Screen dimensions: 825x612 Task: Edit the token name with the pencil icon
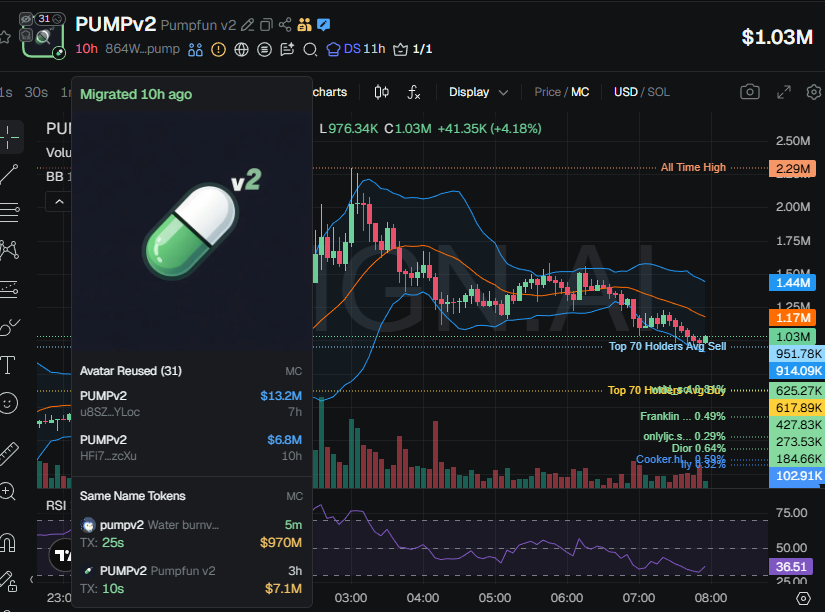pos(247,25)
